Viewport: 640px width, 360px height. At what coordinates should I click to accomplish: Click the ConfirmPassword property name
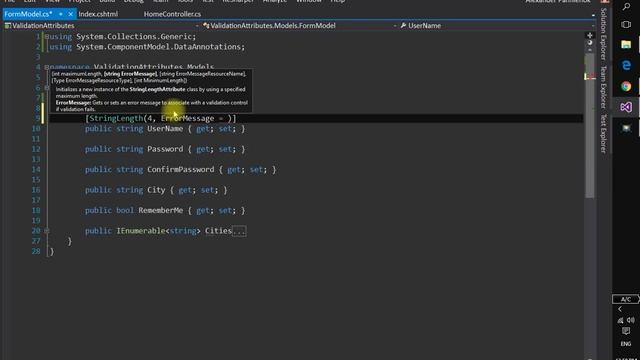pos(180,169)
